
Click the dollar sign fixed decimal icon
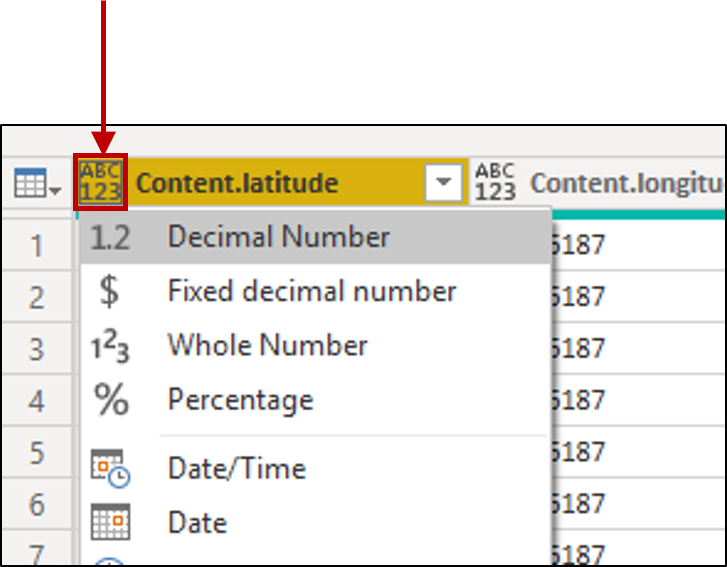[x=109, y=291]
